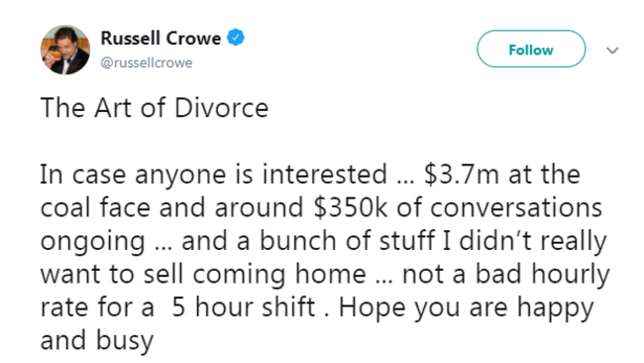Screen dimensions: 644x363
Task: Select the word 'conversations' in tweet
Action: [x=516, y=207]
